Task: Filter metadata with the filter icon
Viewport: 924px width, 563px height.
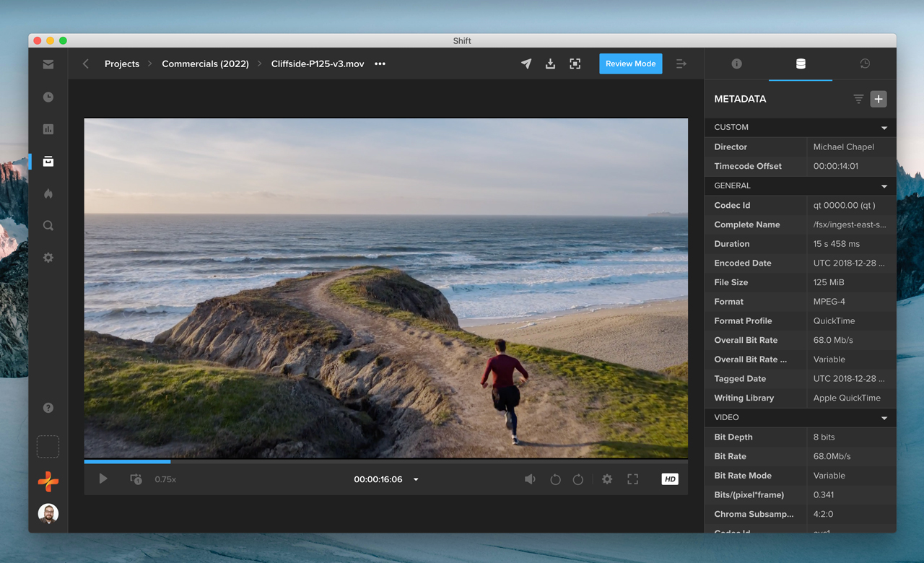Action: [x=858, y=99]
